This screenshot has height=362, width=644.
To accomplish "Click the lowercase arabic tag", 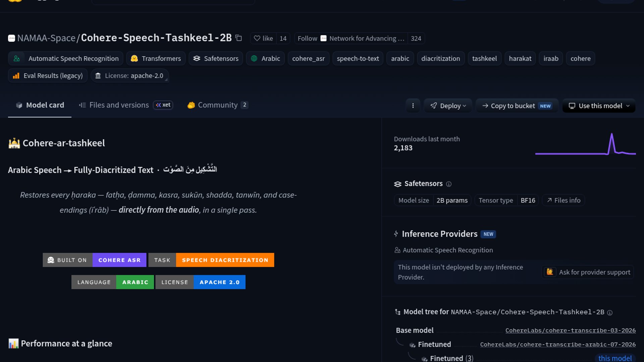I will tap(400, 58).
